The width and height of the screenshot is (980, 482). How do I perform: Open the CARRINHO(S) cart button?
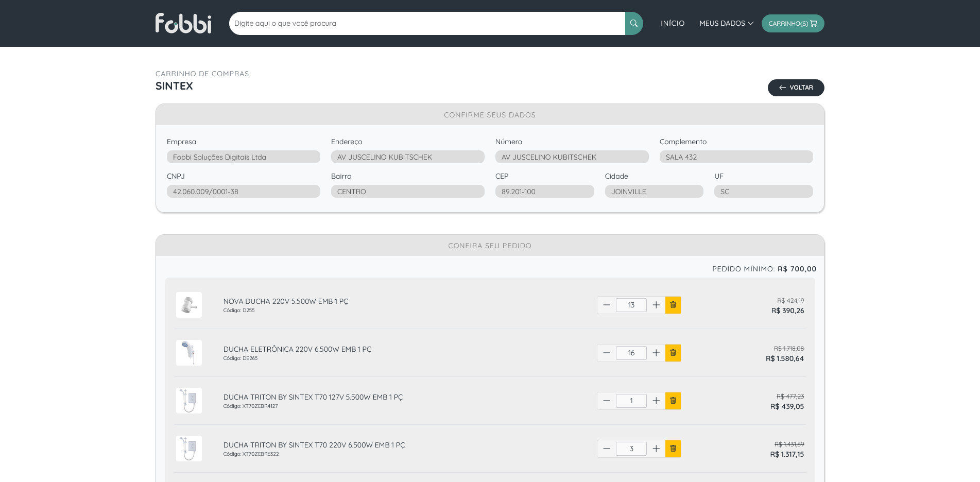(792, 23)
